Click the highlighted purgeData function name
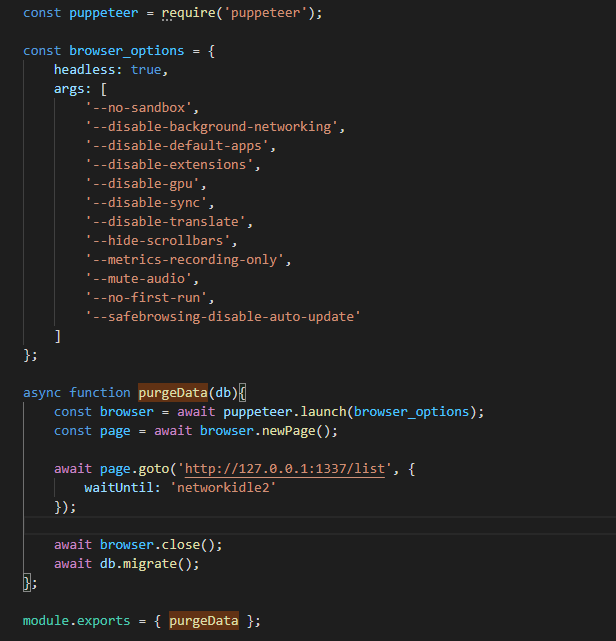This screenshot has height=641, width=616. pyautogui.click(x=173, y=393)
